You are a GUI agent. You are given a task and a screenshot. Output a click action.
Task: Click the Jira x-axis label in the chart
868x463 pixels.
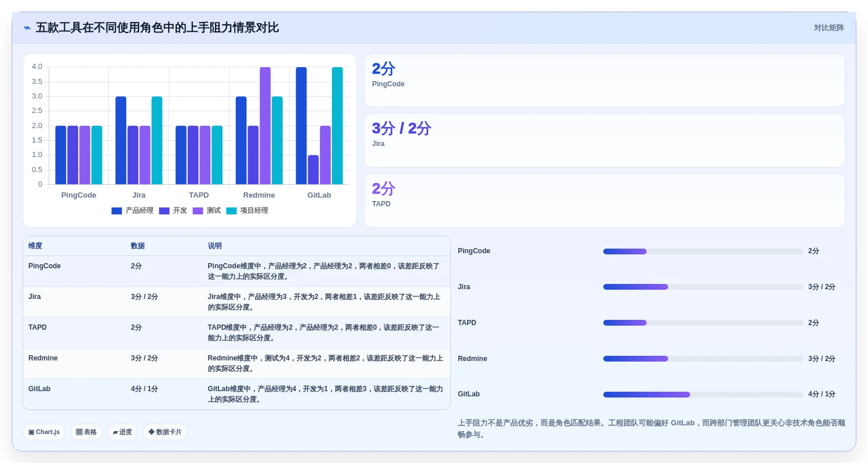pos(139,195)
